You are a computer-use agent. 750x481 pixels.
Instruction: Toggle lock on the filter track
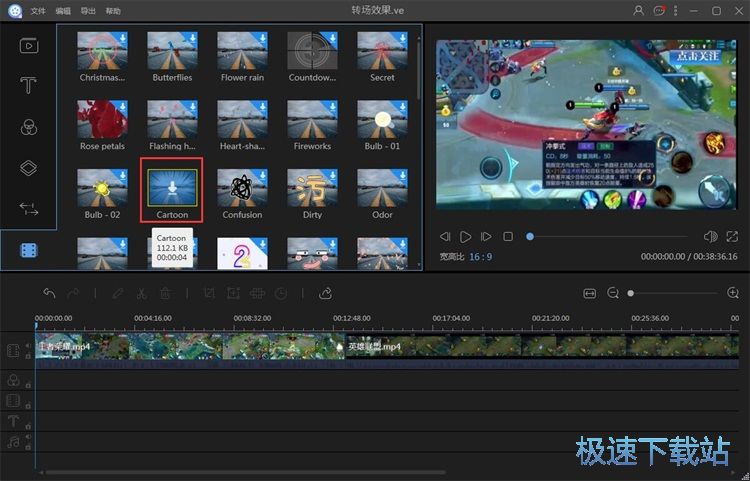pos(28,385)
